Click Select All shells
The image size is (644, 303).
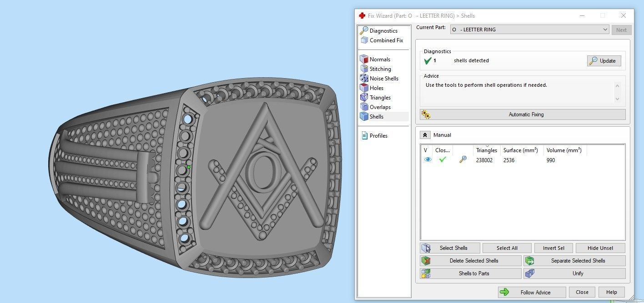(x=507, y=248)
